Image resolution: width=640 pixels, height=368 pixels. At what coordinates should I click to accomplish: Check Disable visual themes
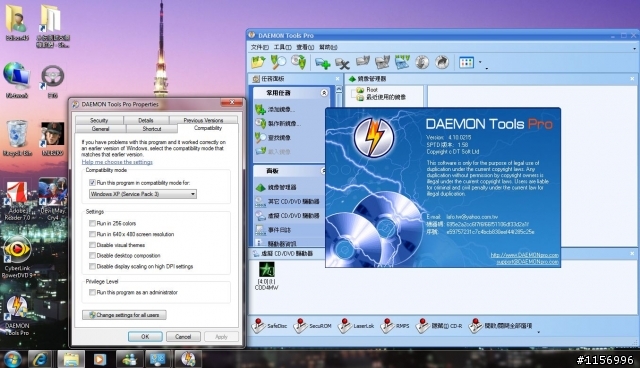point(92,245)
